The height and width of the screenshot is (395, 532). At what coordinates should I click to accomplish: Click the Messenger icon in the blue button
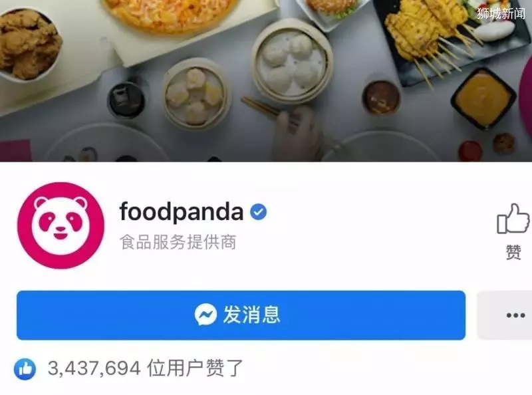205,315
